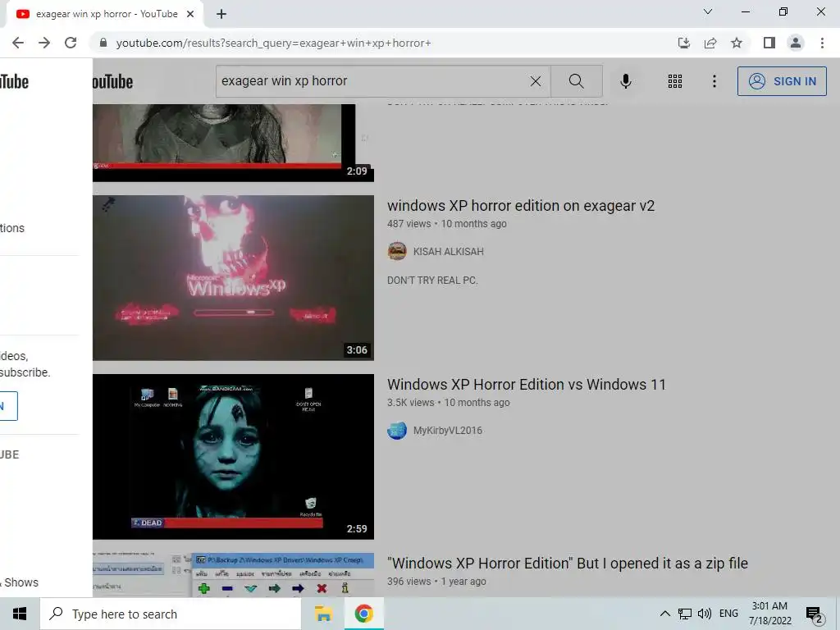
Task: Click 487 views 10 months ago text
Action: coord(447,224)
